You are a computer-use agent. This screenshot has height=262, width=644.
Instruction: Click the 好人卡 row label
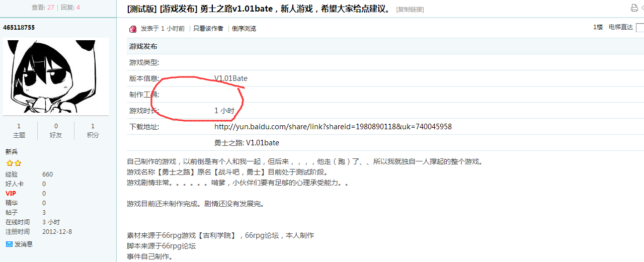coord(15,184)
